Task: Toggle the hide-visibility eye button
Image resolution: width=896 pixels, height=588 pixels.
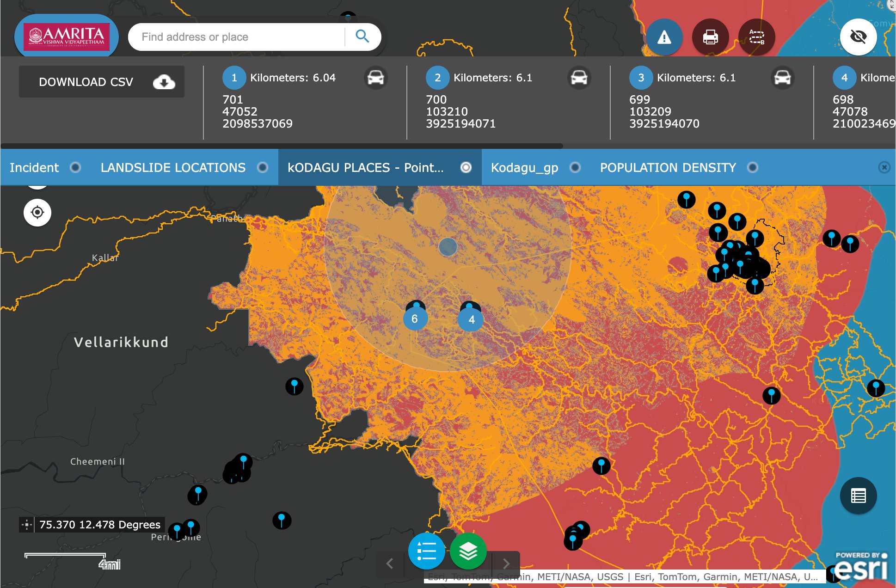Action: (858, 37)
